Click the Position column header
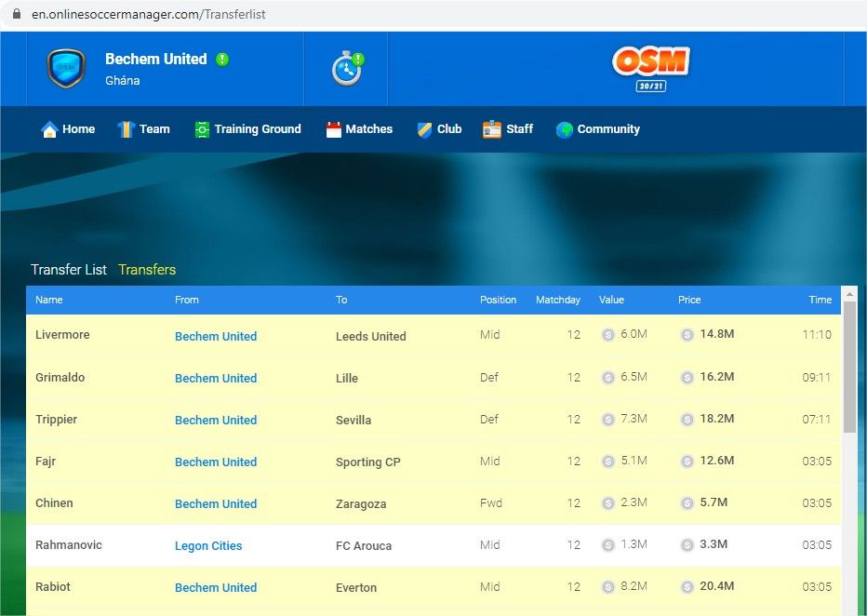 [499, 300]
